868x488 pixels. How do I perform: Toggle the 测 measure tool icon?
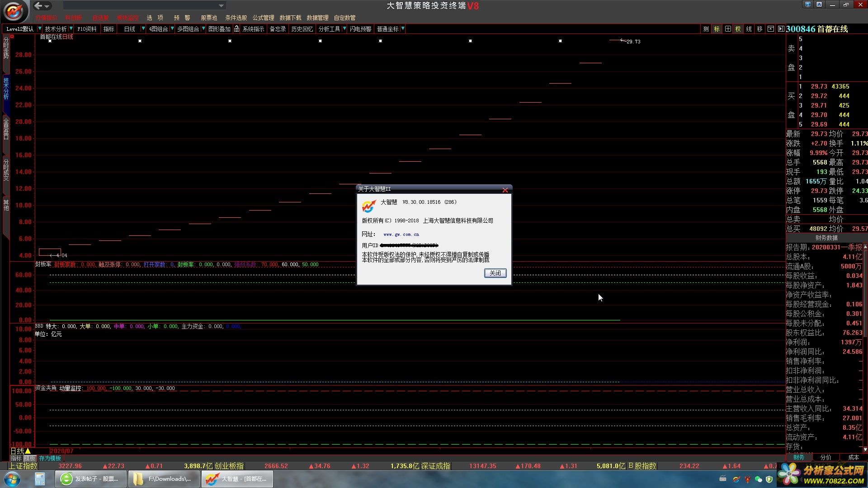706,29
